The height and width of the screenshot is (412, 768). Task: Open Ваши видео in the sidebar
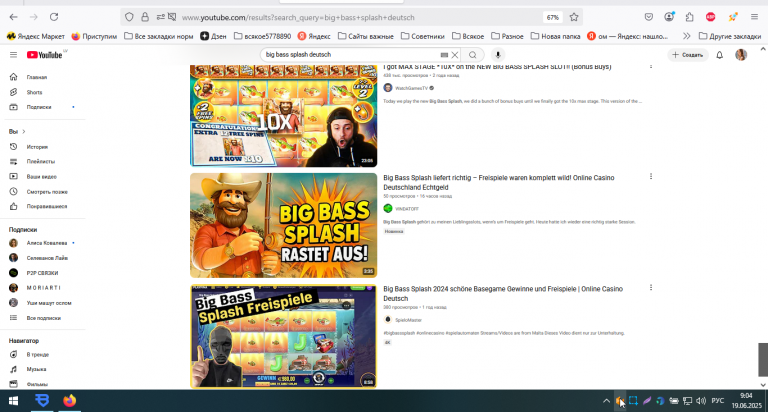pos(44,176)
